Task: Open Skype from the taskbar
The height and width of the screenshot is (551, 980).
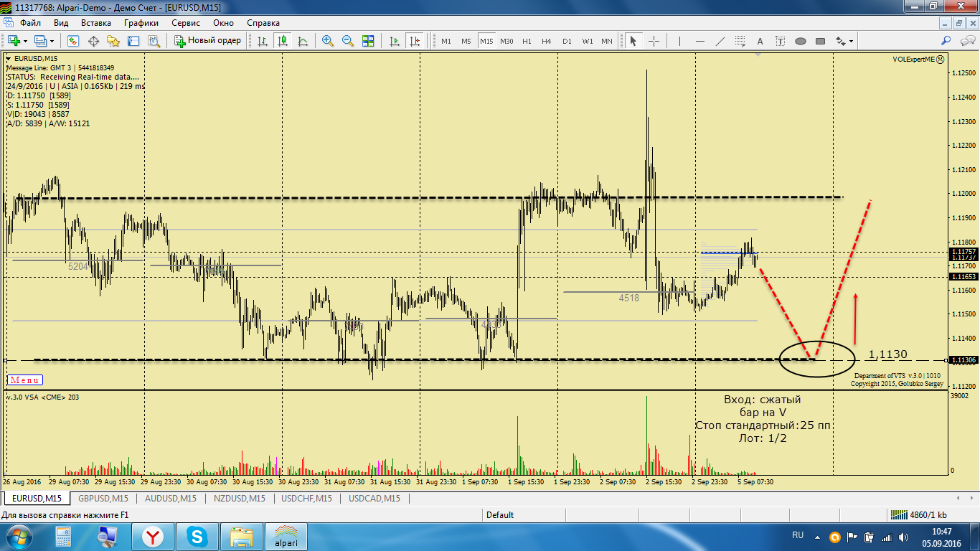Action: (196, 536)
